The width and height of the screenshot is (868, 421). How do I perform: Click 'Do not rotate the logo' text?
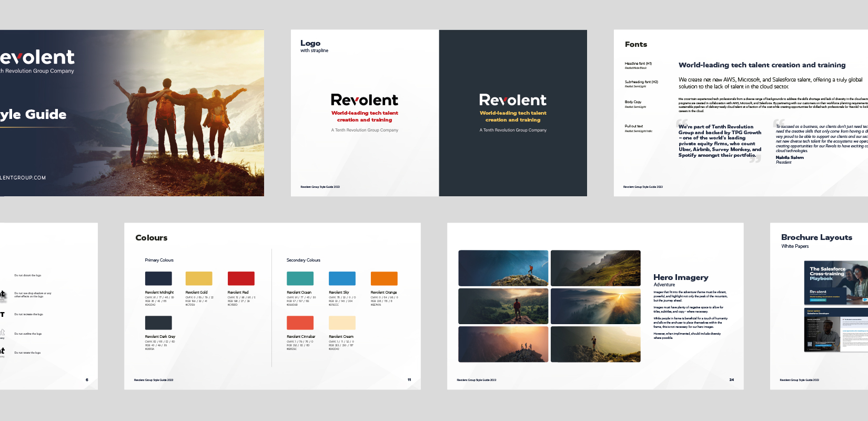pyautogui.click(x=27, y=353)
